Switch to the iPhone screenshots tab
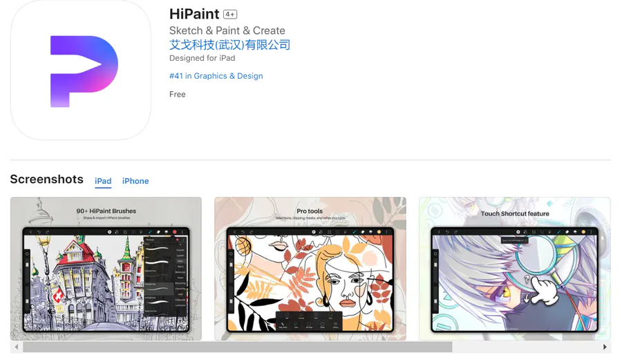Image resolution: width=622 pixels, height=364 pixels. 135,181
